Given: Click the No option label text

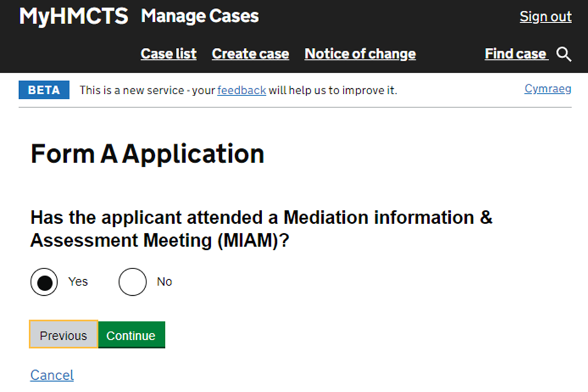Looking at the screenshot, I should pyautogui.click(x=165, y=282).
